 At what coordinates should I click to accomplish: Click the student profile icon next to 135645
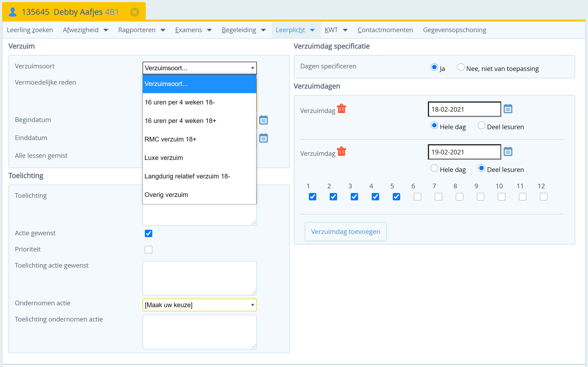click(13, 12)
